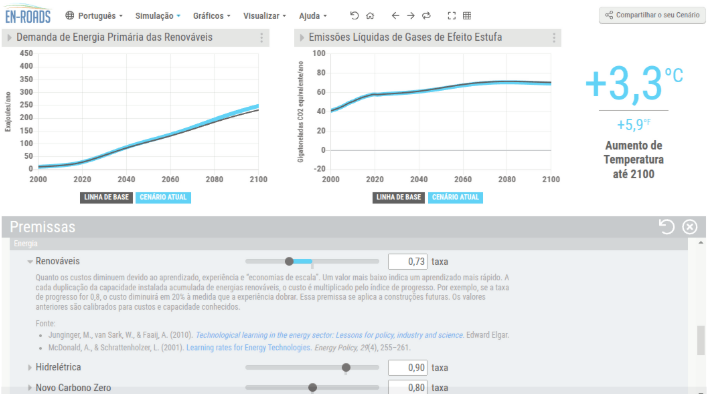
Task: Toggle LINHA DE BASE legend on left graph
Action: [106, 197]
